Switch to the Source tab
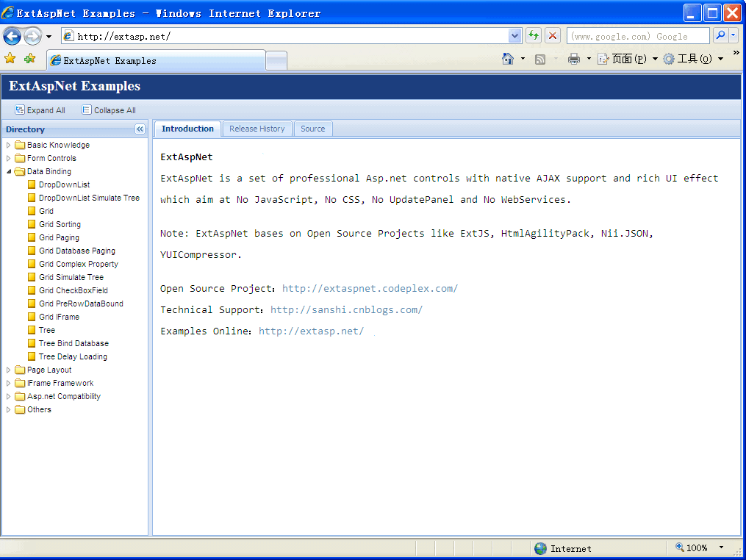The image size is (746, 560). (312, 129)
